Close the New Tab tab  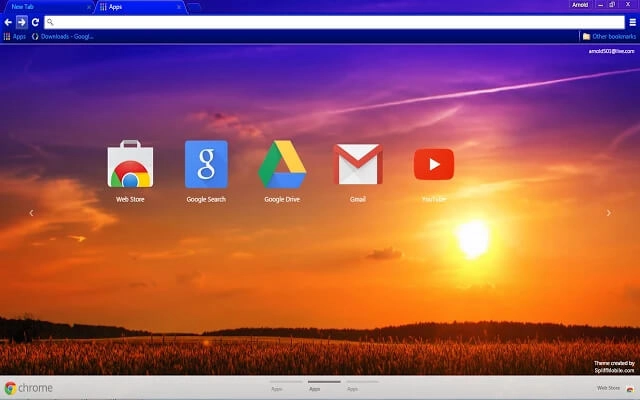pyautogui.click(x=89, y=7)
